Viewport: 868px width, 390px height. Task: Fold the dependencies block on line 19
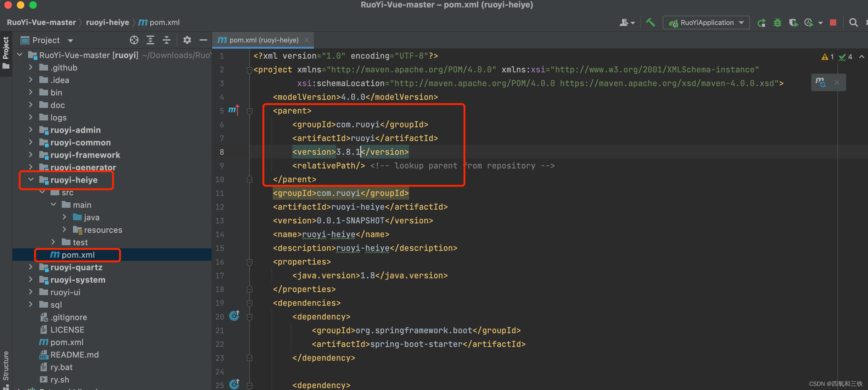tap(250, 303)
